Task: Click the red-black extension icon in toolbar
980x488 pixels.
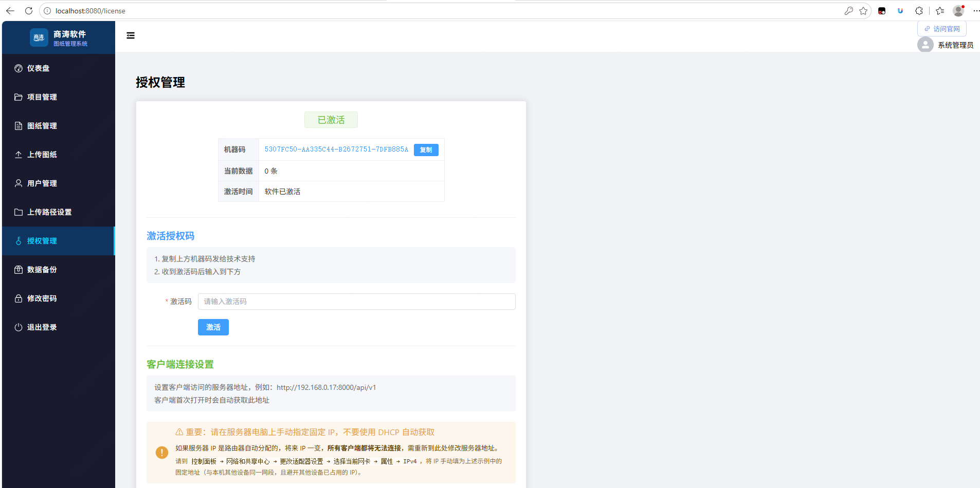Action: [882, 11]
